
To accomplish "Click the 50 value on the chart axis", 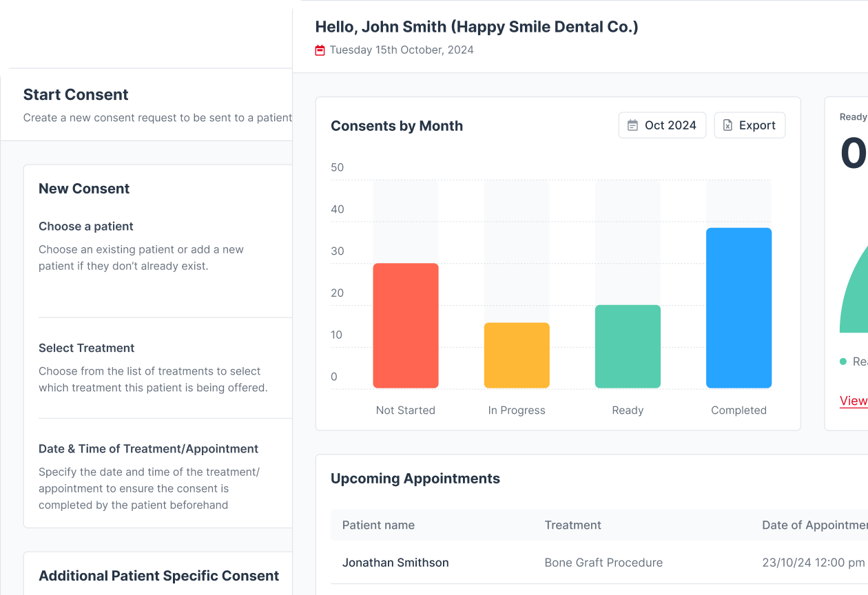I will 338,167.
